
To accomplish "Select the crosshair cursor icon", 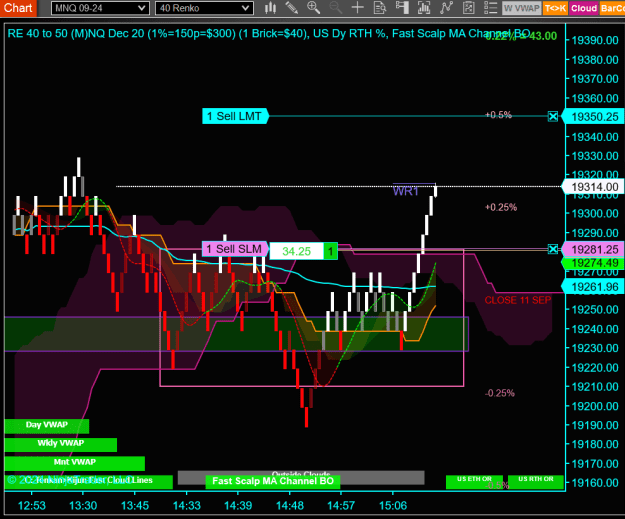I will (x=358, y=8).
